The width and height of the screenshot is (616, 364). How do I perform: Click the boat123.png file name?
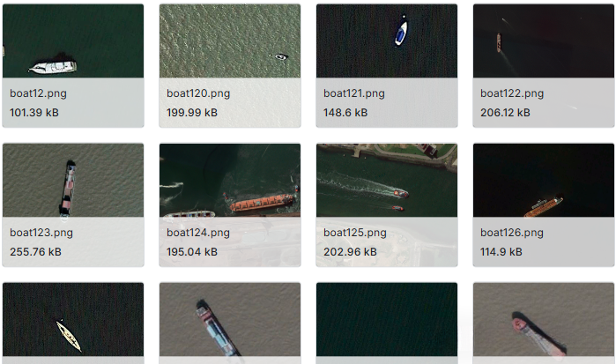coord(41,233)
